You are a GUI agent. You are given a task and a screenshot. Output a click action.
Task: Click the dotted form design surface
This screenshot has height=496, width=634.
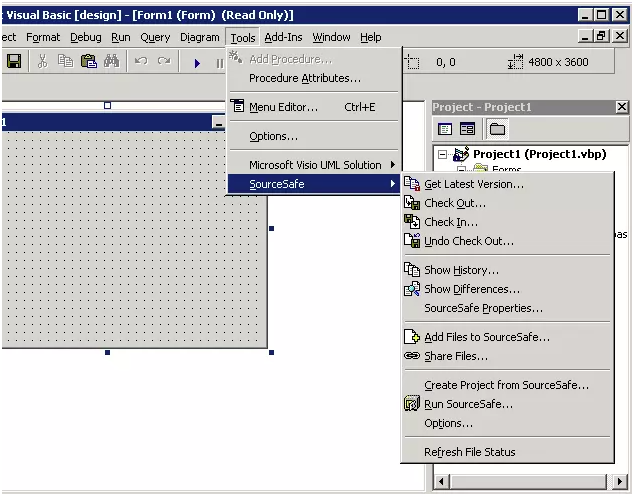pos(133,239)
